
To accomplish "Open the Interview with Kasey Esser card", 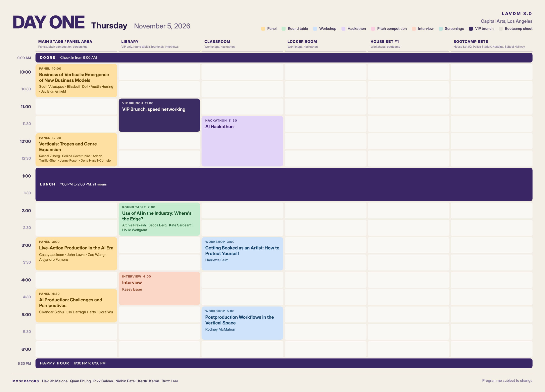I will pyautogui.click(x=159, y=288).
